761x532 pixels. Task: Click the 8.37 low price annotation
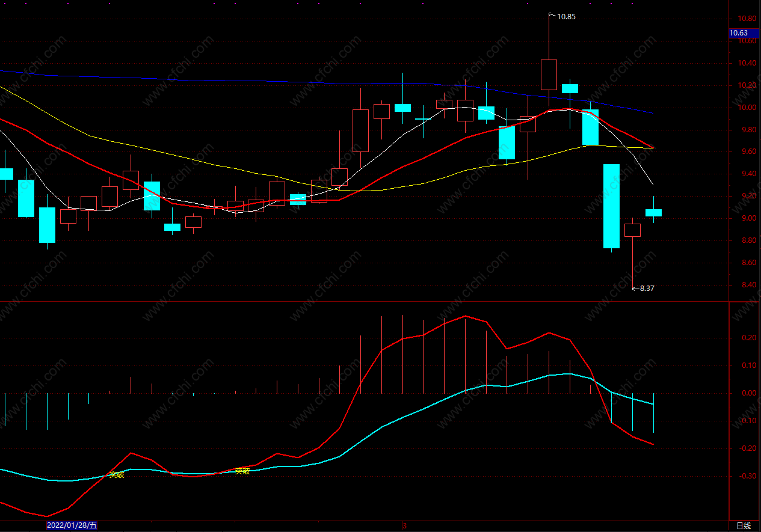[647, 289]
